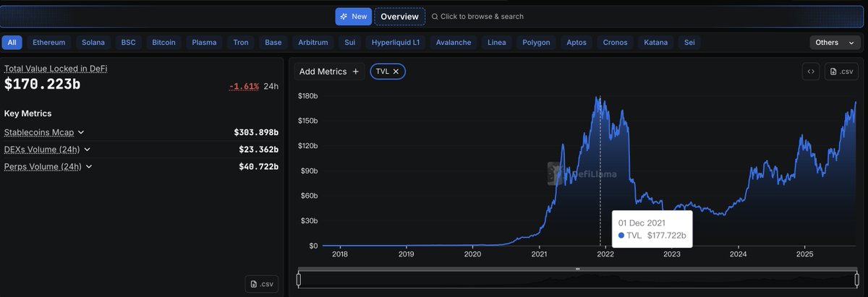
Task: Expand the DEXs Volume (24h) row
Action: 87,150
